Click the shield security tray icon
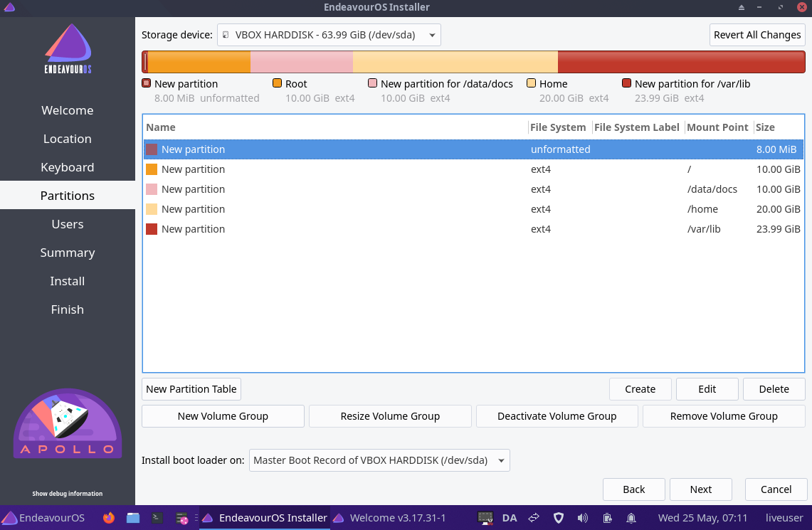This screenshot has height=530, width=812. (558, 518)
